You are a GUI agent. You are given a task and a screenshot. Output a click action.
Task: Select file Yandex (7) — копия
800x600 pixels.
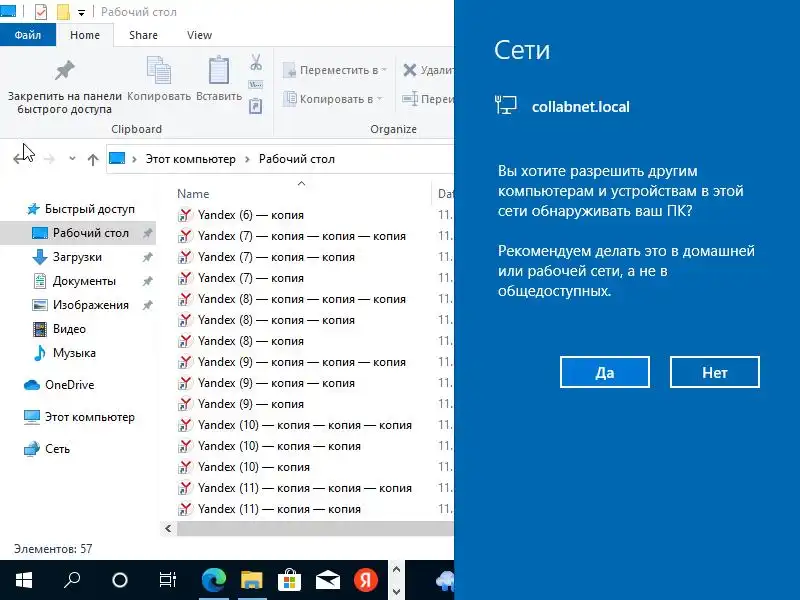click(241, 278)
